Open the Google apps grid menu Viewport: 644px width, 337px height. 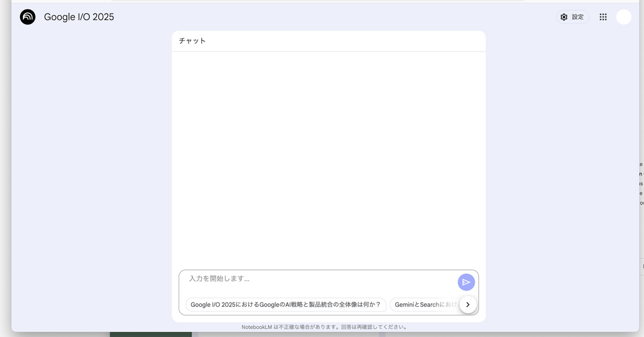click(x=603, y=17)
